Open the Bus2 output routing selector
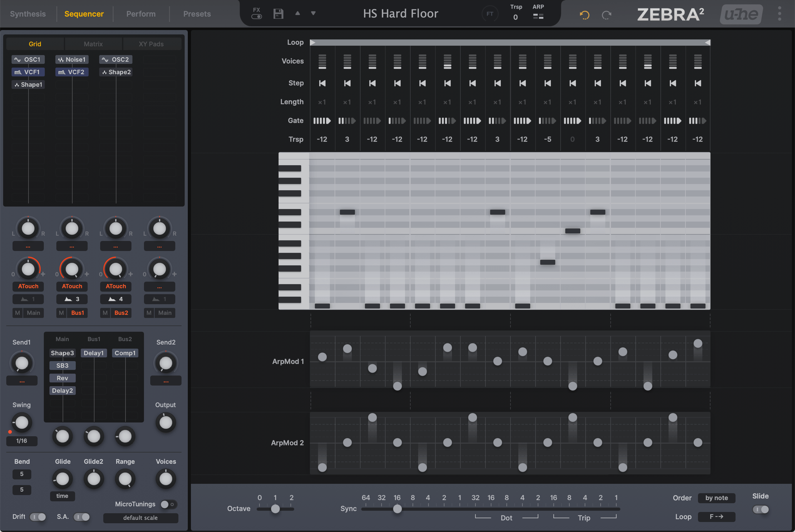 pos(121,313)
